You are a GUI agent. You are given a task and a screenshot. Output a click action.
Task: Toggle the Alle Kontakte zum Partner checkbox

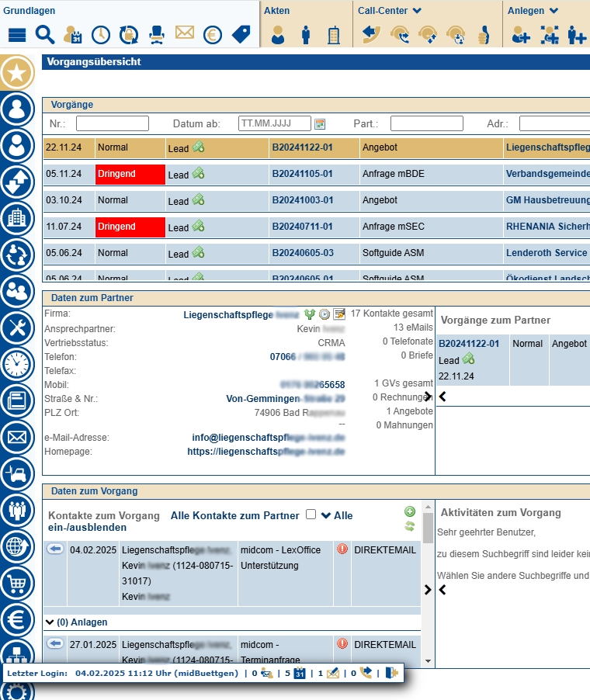[311, 515]
